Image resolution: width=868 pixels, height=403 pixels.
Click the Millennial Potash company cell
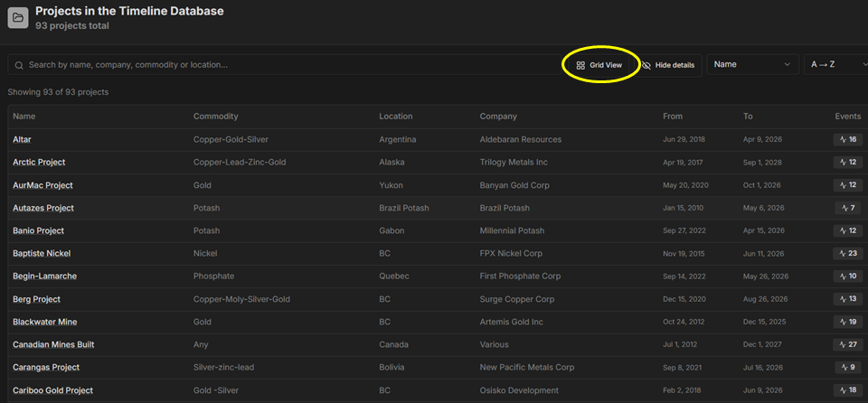(512, 230)
